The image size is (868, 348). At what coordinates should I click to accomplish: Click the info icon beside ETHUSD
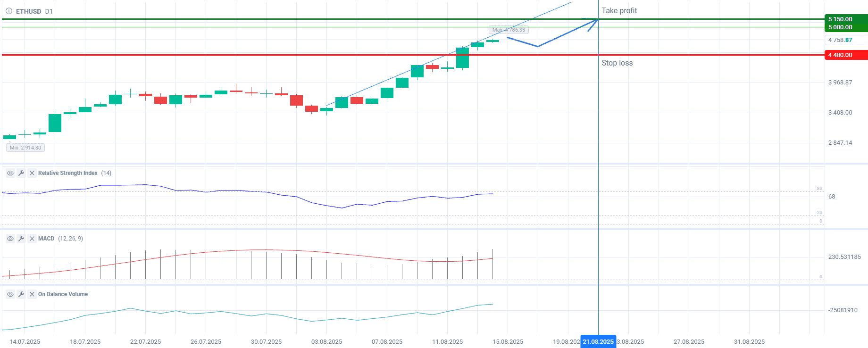point(8,11)
